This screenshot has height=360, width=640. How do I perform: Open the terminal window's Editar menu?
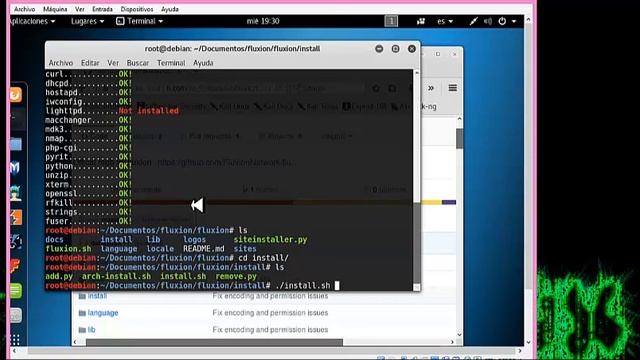point(90,63)
